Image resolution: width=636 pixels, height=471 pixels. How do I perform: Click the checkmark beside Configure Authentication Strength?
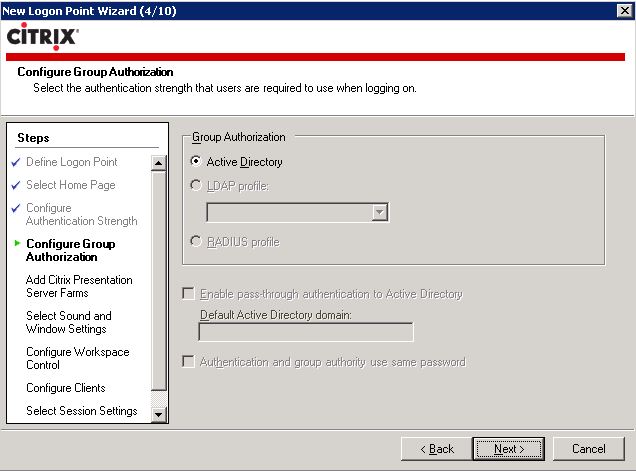[x=16, y=209]
